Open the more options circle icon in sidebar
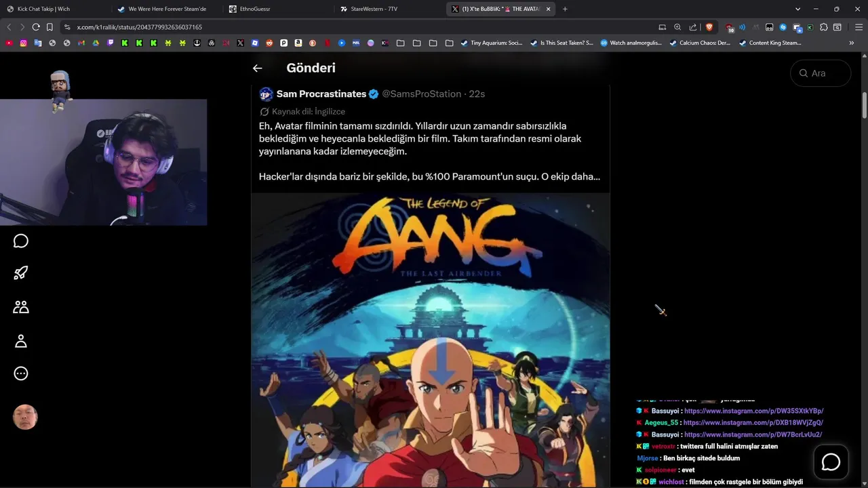This screenshot has width=868, height=488. pyautogui.click(x=21, y=373)
